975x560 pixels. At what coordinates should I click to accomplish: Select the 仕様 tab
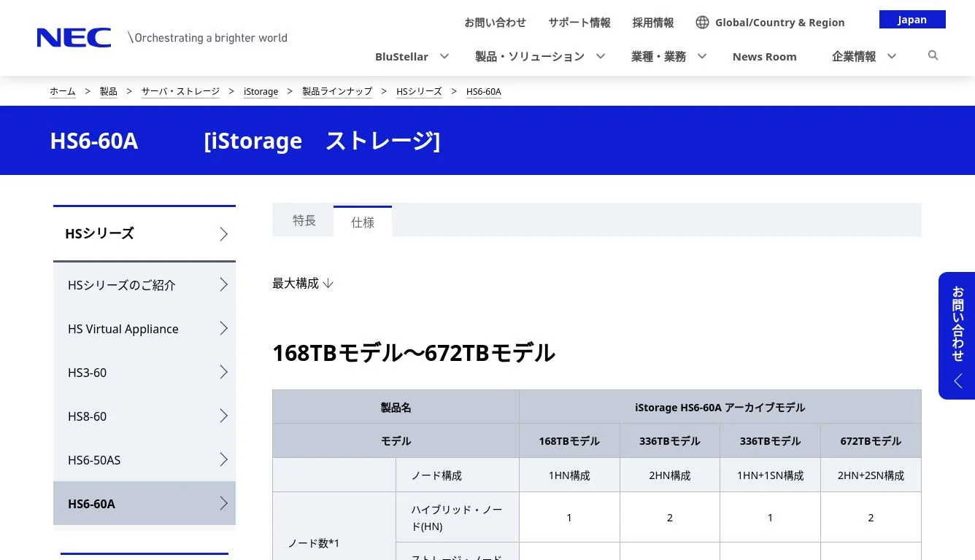[x=363, y=222]
